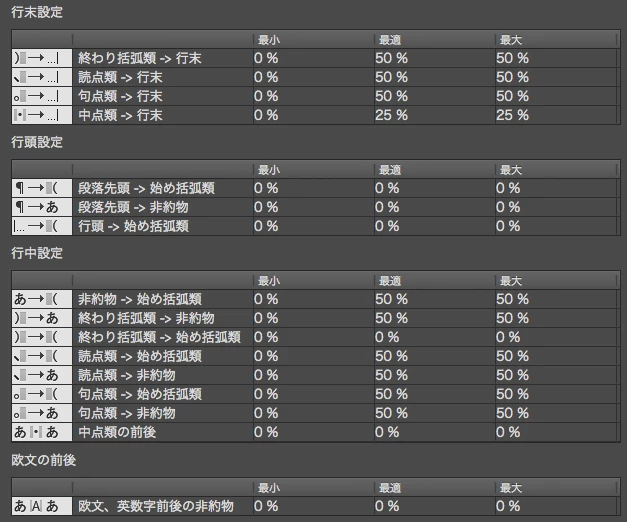627x522 pixels.
Task: Click the 句点類 -> 行末 row icon
Action: click(42, 96)
